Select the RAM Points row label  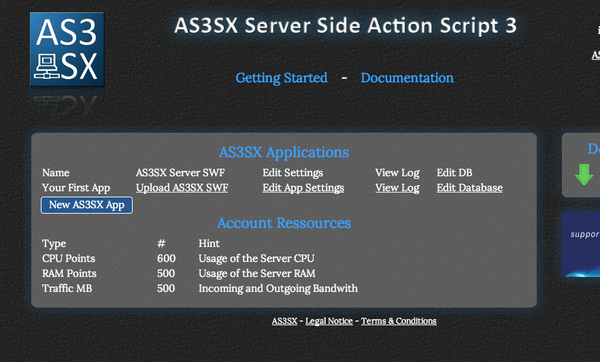69,273
